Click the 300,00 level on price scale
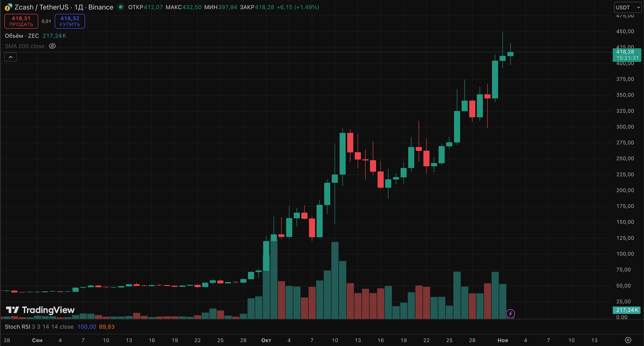644x346 pixels. pos(625,127)
